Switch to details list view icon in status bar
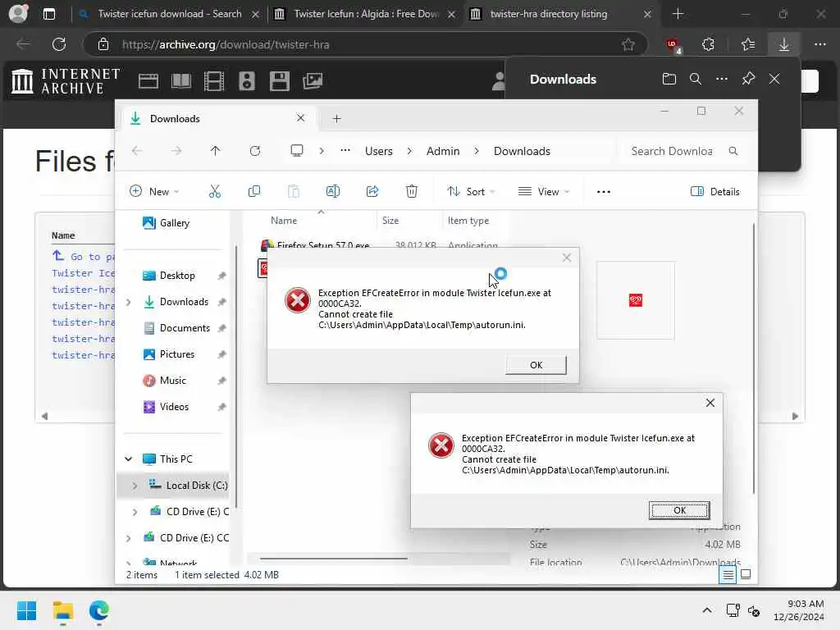The image size is (840, 630). 728,575
